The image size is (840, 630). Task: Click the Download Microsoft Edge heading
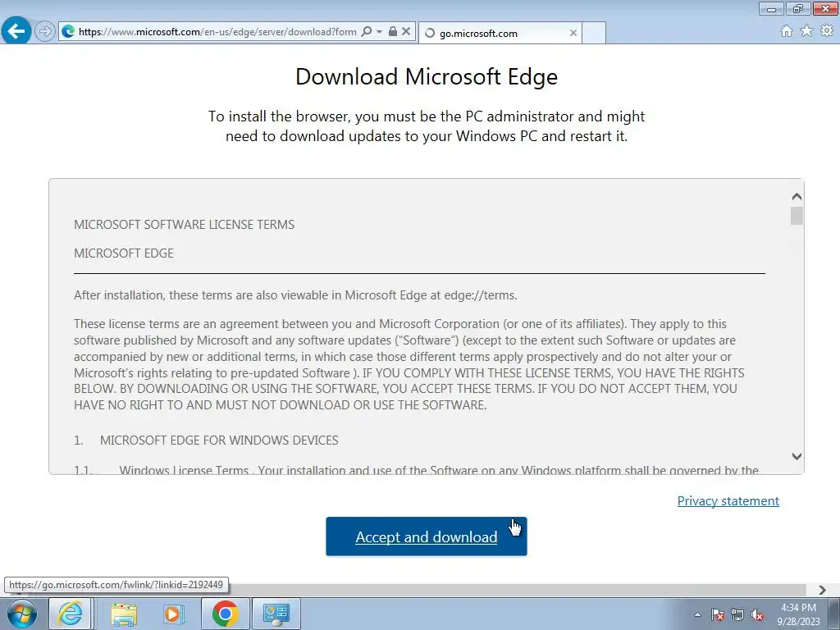(x=427, y=76)
